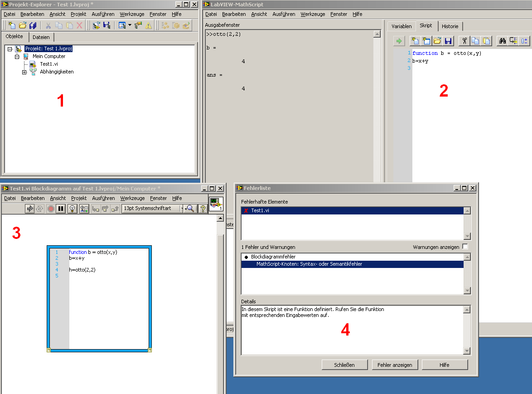This screenshot has width=532, height=394.
Task: Click Run Continuously icon in Blockdiagramm toolbar
Action: (39, 209)
